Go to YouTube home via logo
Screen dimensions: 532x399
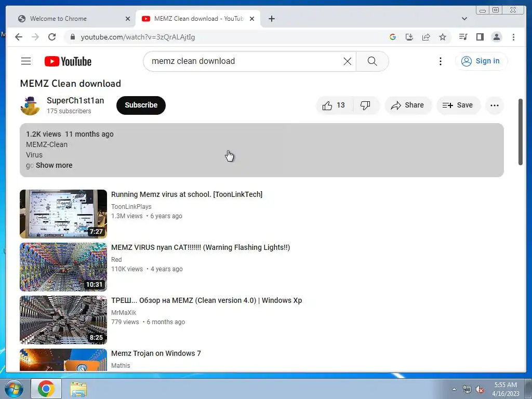pyautogui.click(x=68, y=61)
